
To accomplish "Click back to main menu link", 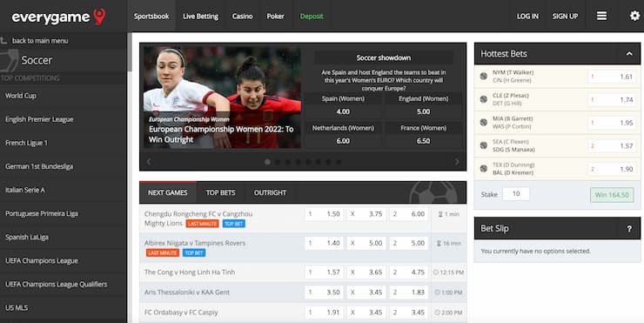I will (40, 41).
